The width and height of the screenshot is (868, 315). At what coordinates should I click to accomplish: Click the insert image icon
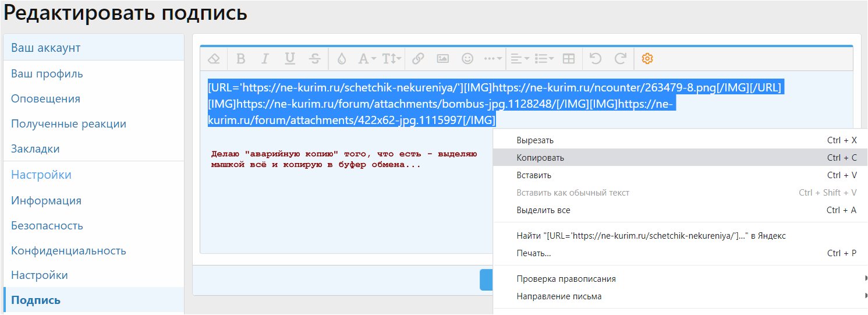(x=442, y=59)
